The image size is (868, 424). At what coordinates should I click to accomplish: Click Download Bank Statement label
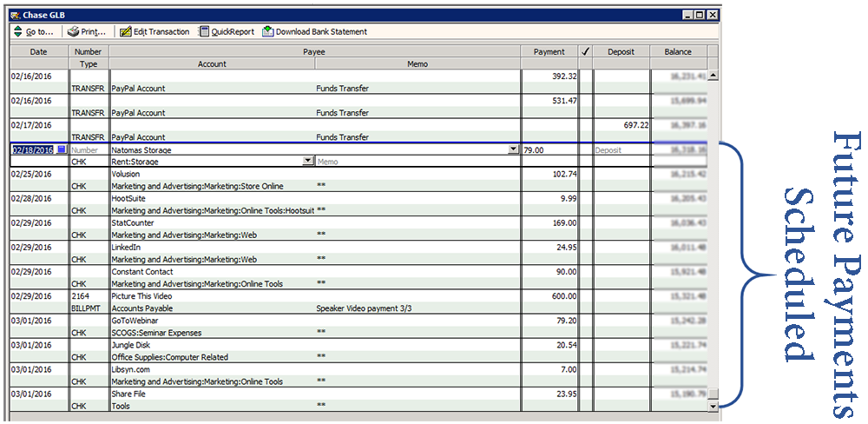tap(321, 32)
